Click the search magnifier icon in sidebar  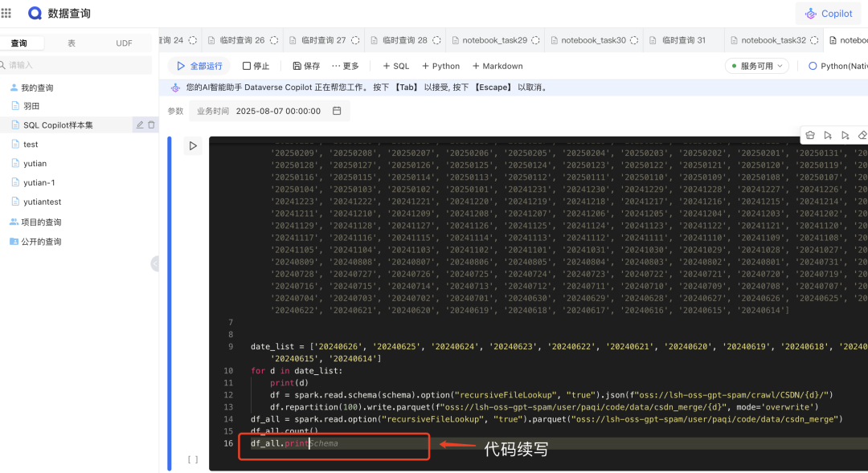coord(2,65)
